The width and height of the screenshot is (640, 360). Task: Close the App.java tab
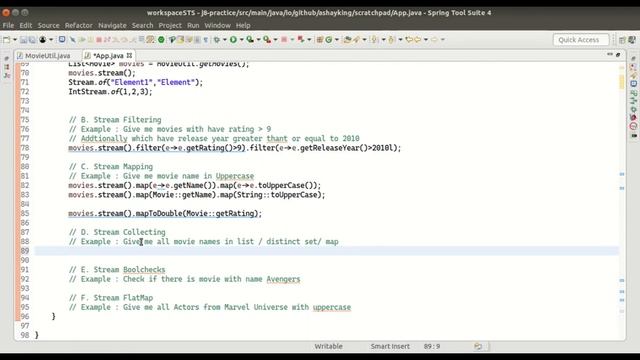129,55
